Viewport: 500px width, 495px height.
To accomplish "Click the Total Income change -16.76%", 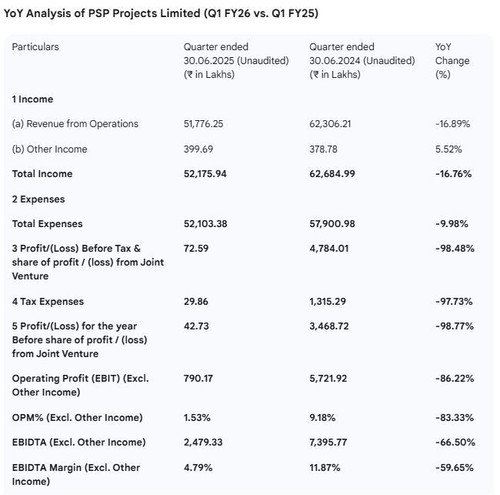I will click(x=453, y=174).
